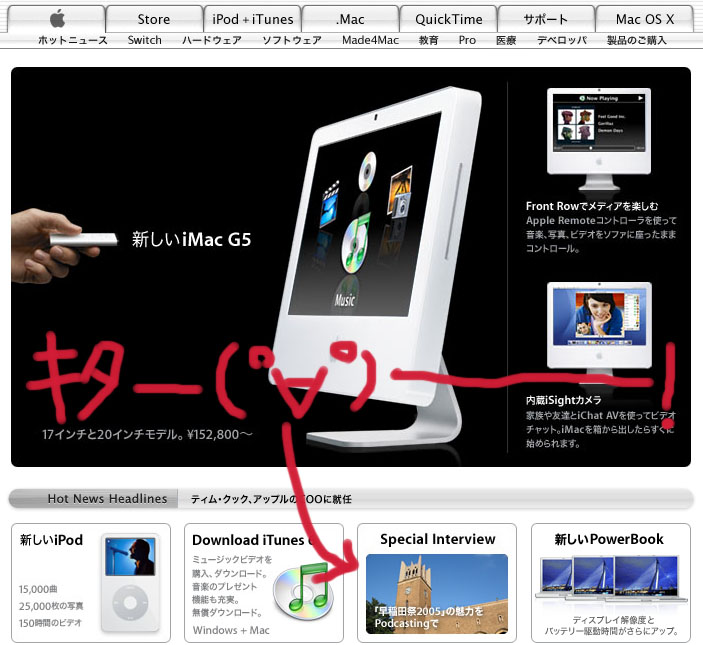Click the Special Interview card title
This screenshot has width=703, height=645.
[438, 539]
